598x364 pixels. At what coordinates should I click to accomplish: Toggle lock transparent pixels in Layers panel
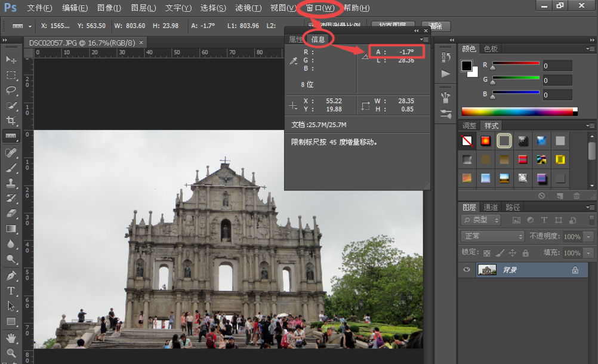488,252
